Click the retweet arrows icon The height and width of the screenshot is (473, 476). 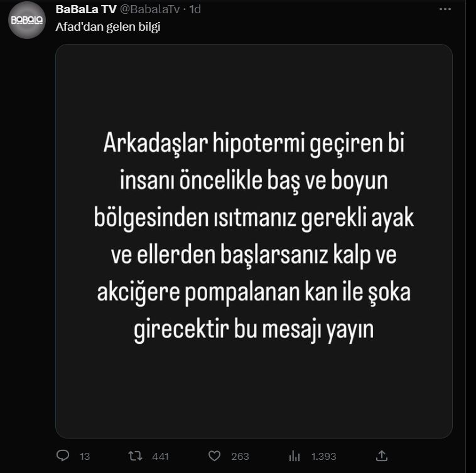click(134, 456)
